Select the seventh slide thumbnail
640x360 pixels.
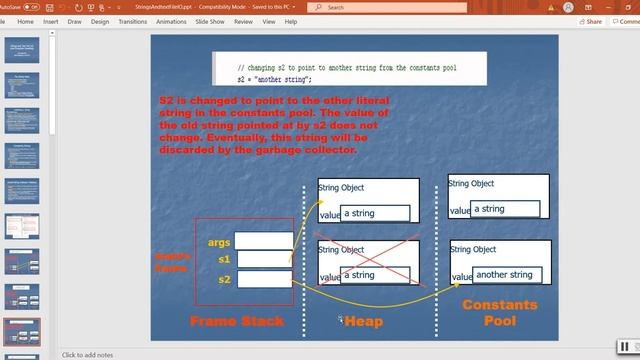pos(22,261)
